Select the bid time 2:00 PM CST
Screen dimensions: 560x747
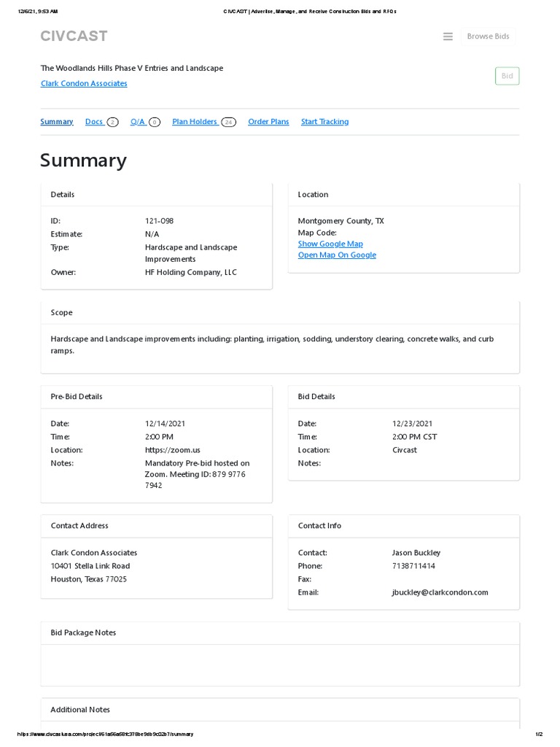414,437
